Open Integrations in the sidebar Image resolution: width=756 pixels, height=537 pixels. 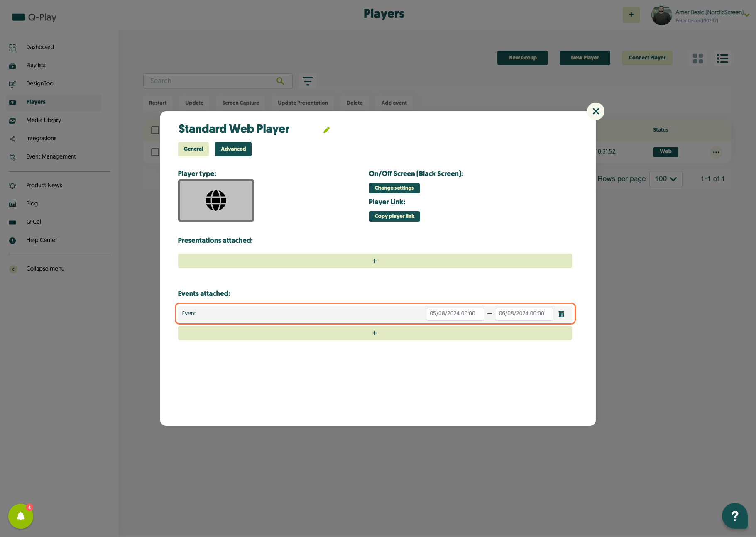41,138
